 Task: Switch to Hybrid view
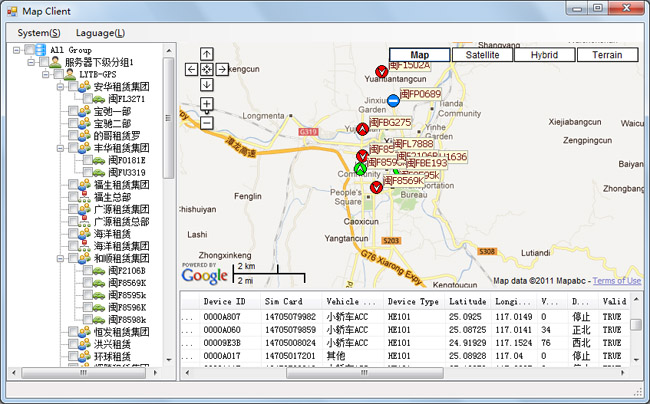[545, 55]
